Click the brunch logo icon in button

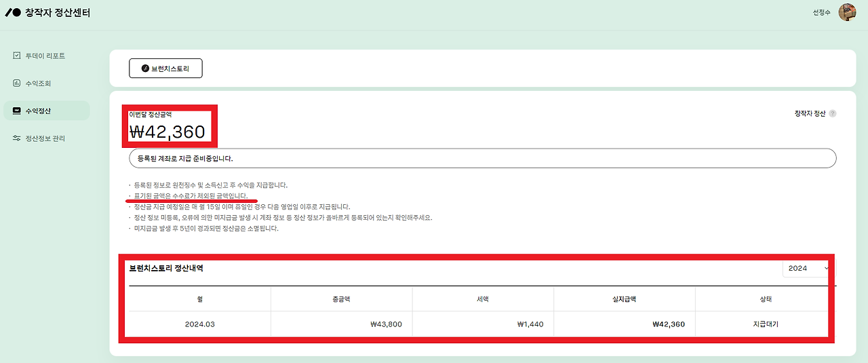coord(144,69)
